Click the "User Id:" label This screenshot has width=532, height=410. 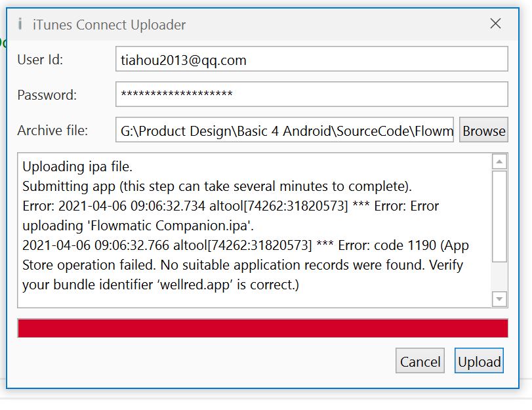coord(40,60)
